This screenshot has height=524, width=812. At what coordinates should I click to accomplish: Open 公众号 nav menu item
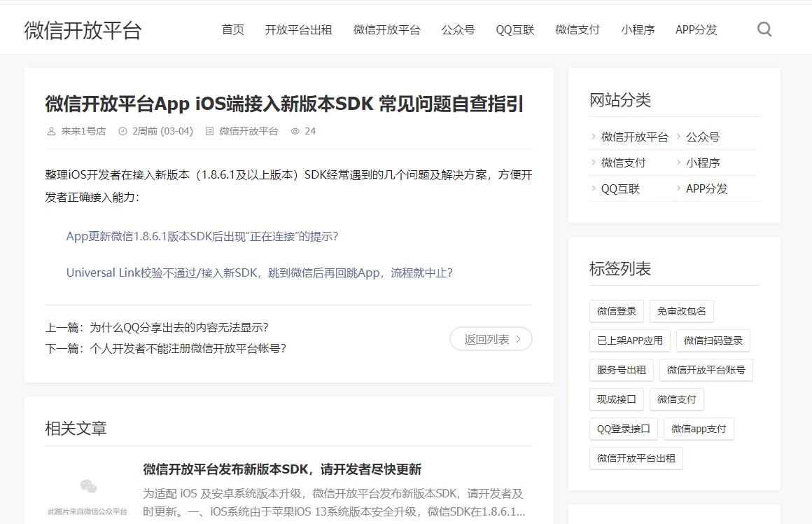[458, 29]
